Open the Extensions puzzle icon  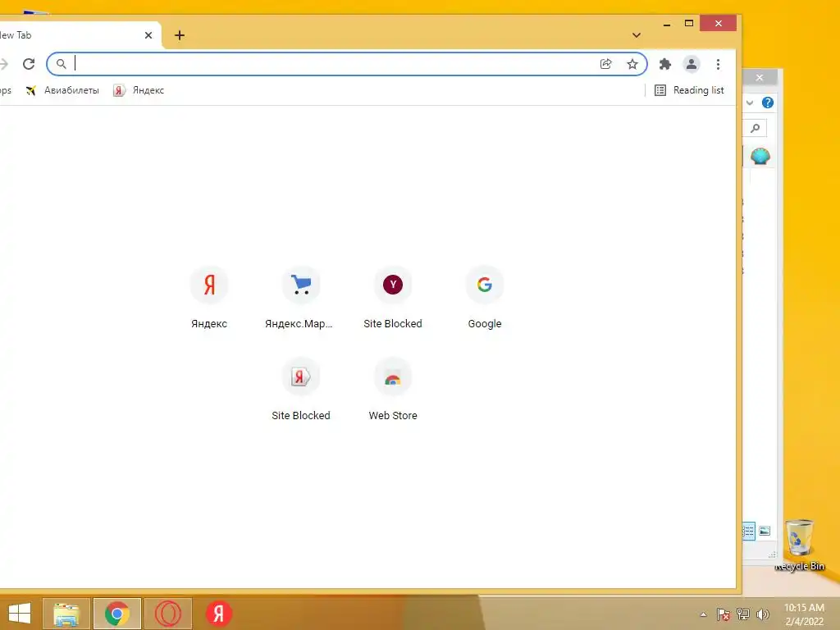point(664,64)
